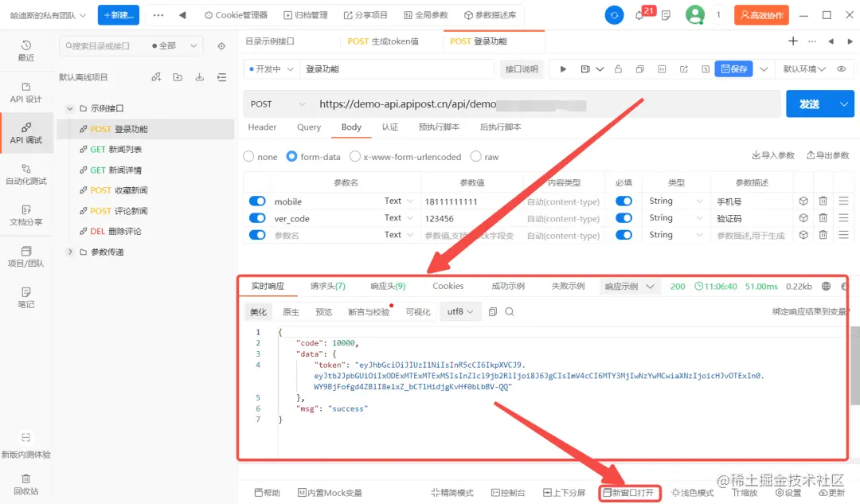Open the 默认环境 environment dropdown

804,69
